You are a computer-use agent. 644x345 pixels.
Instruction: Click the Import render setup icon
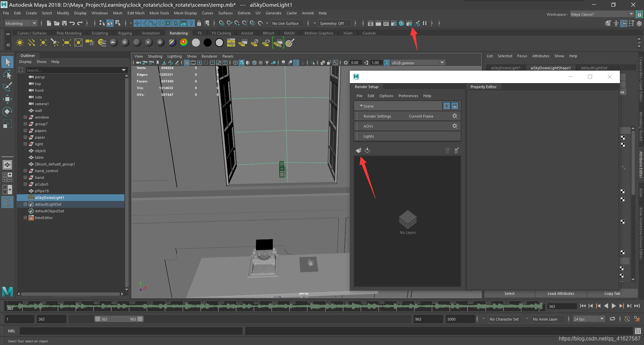pyautogui.click(x=367, y=150)
